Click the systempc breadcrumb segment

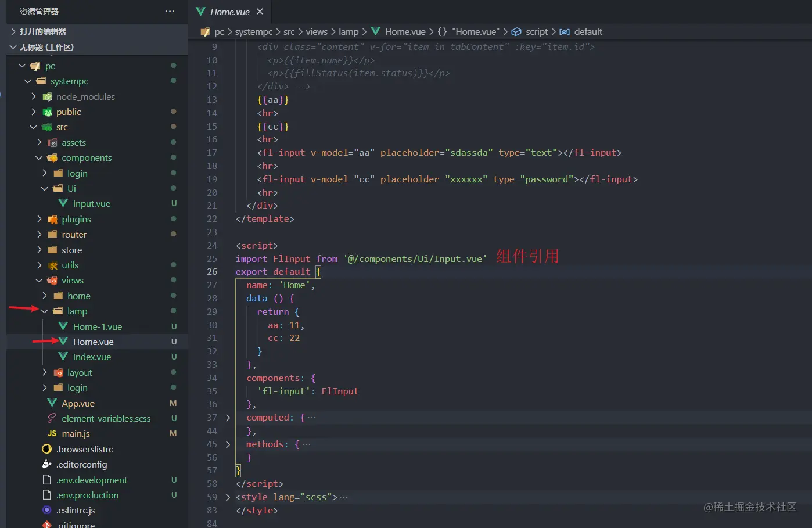[254, 31]
